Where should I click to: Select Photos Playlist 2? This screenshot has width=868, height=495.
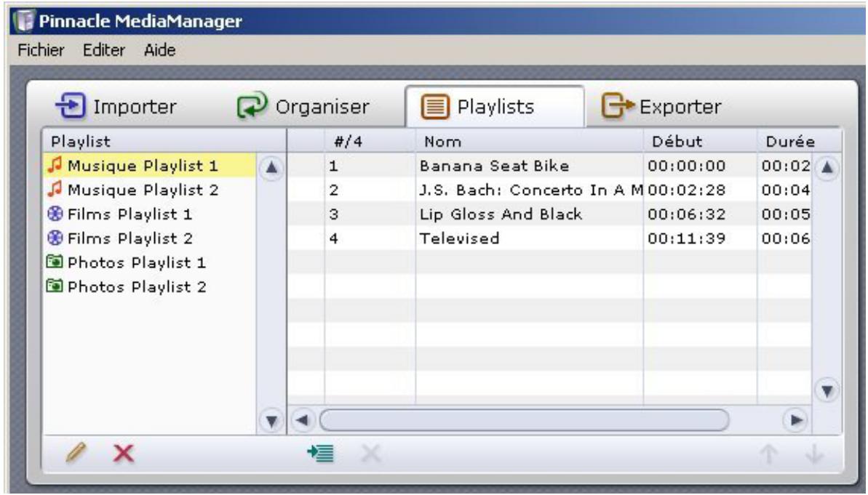(149, 287)
